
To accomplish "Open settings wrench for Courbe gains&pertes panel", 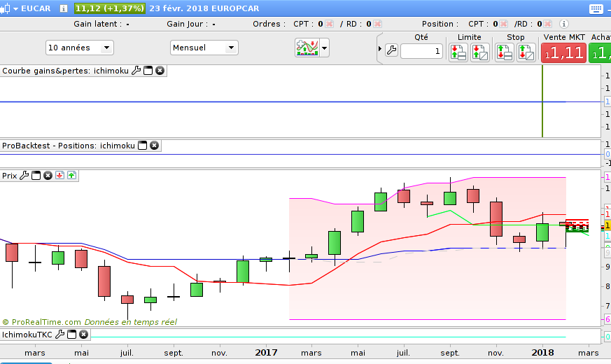I will tap(136, 71).
